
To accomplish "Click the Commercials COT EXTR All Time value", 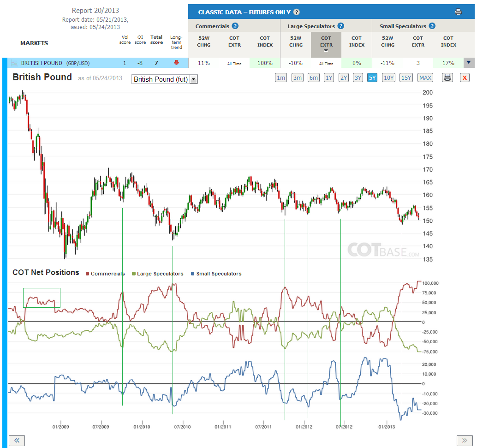I will point(234,64).
